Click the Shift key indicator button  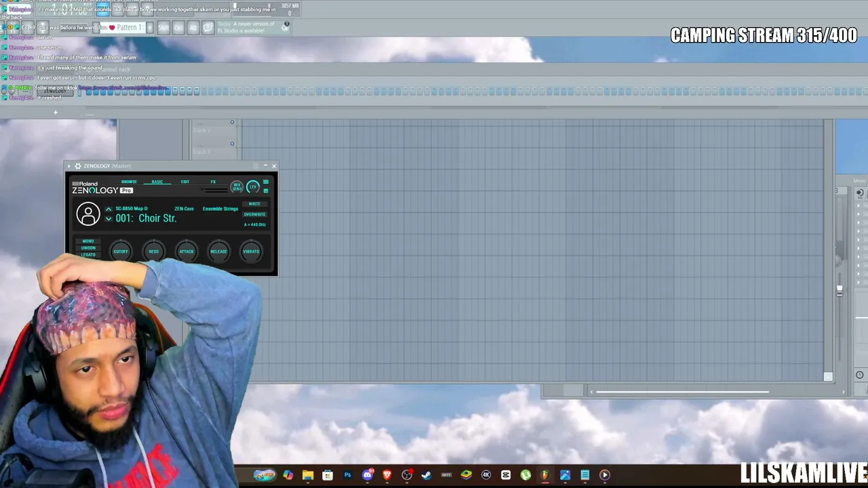[163, 28]
